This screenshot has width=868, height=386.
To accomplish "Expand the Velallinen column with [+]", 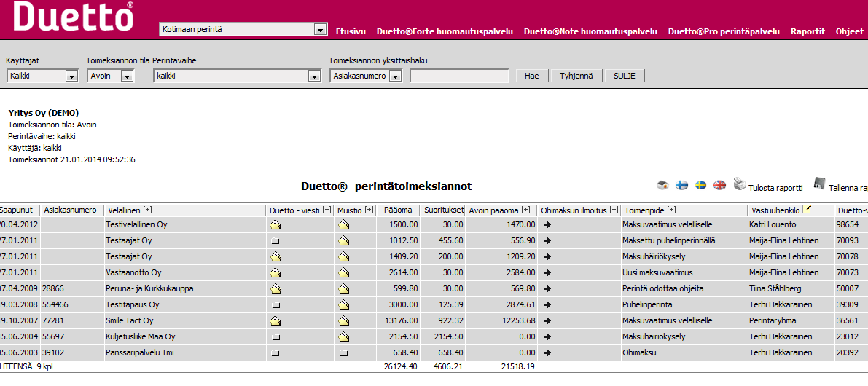I will (148, 210).
